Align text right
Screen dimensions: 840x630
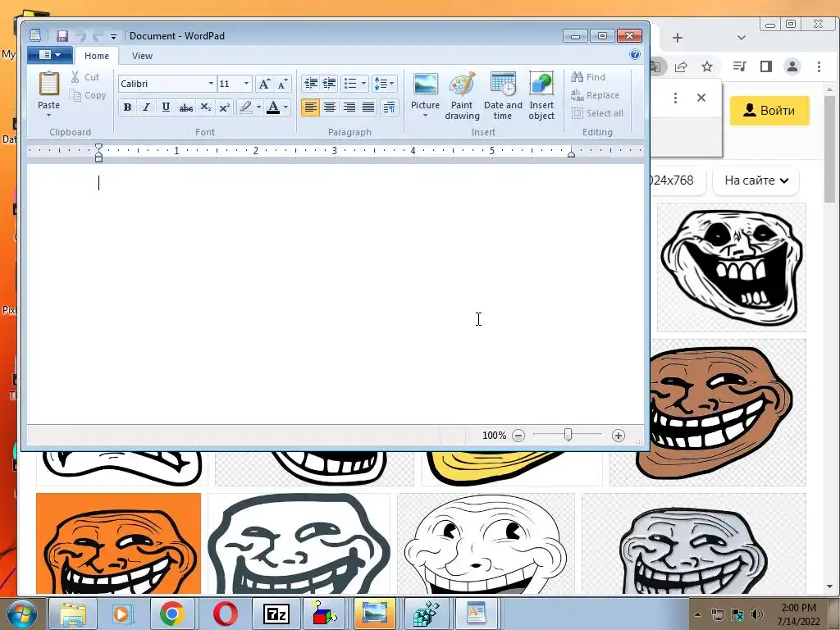349,107
